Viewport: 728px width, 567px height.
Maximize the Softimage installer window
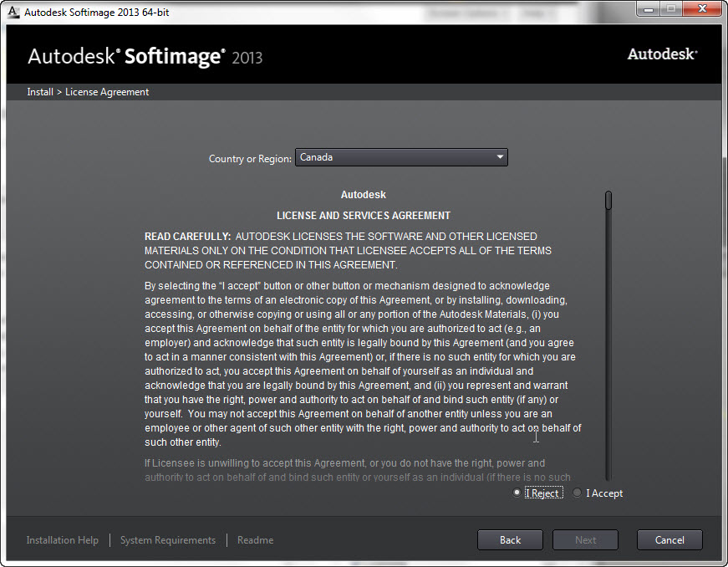pos(670,9)
